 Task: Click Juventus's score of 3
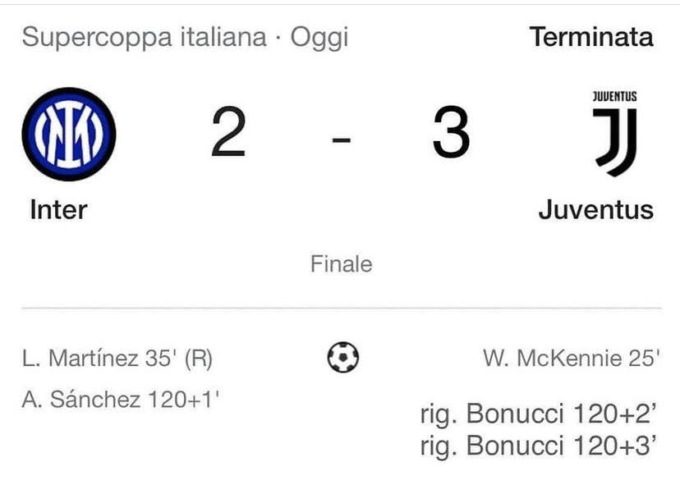[x=451, y=132]
